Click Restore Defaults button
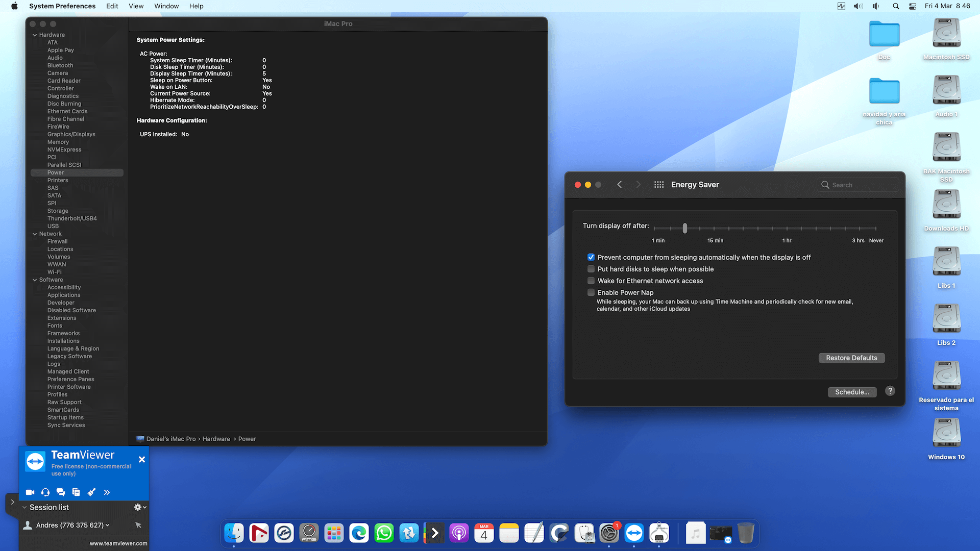The height and width of the screenshot is (551, 980). point(851,358)
